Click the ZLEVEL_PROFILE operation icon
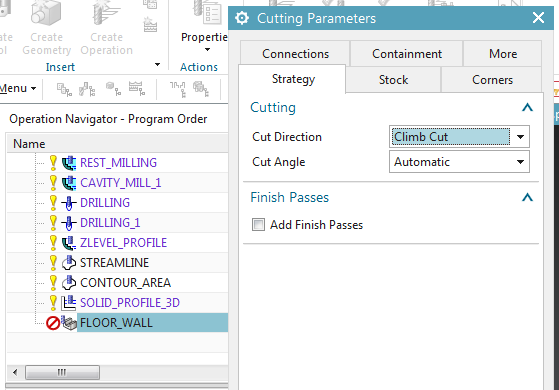The image size is (559, 390). [x=69, y=243]
